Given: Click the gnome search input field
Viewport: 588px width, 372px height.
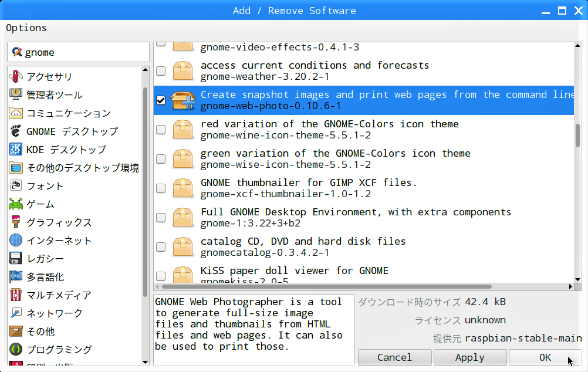Looking at the screenshot, I should (x=79, y=52).
